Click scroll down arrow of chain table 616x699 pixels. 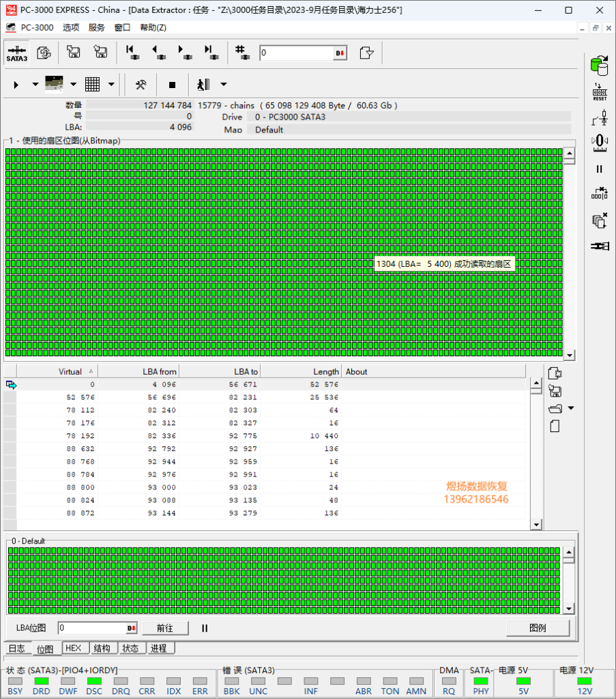coord(536,525)
